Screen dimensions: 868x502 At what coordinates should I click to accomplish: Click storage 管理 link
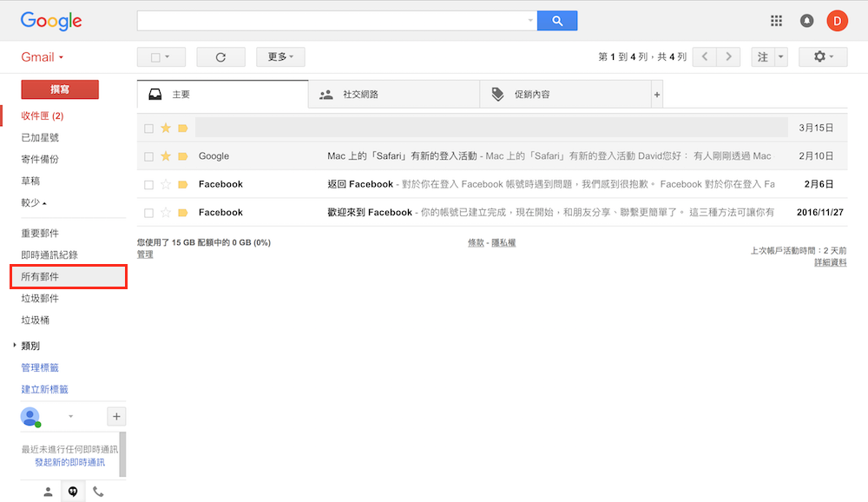point(145,254)
